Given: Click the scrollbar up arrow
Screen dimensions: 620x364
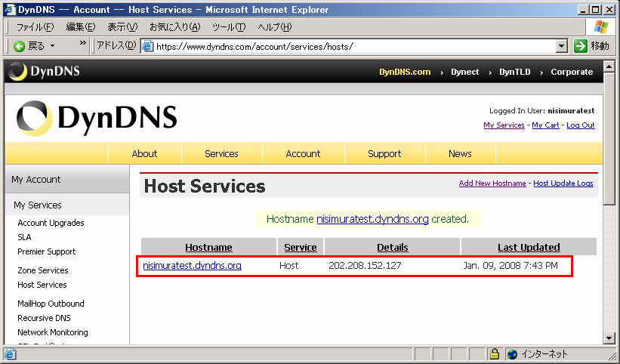Looking at the screenshot, I should click(x=609, y=66).
